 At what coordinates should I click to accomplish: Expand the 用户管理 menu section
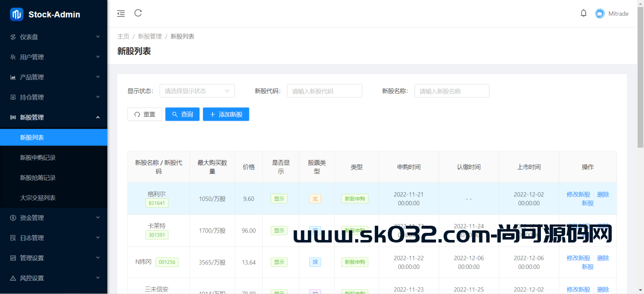click(54, 57)
